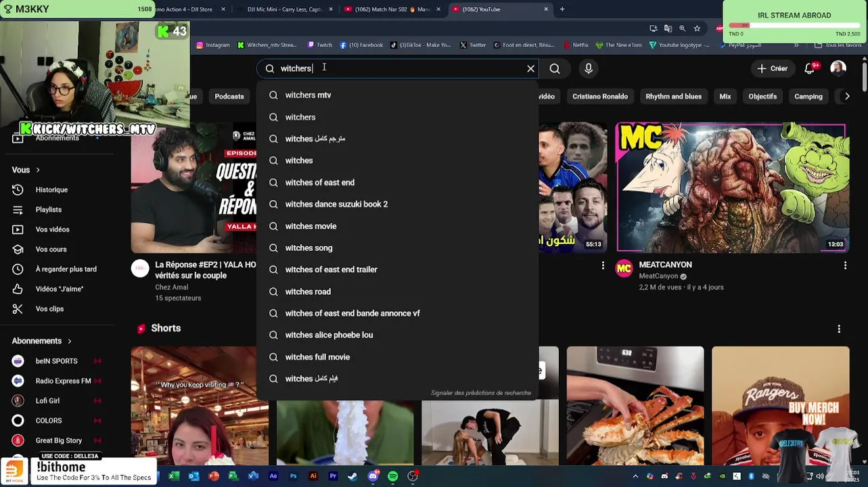Open MeatCanyon video options menu
Image resolution: width=868 pixels, height=487 pixels.
[845, 266]
